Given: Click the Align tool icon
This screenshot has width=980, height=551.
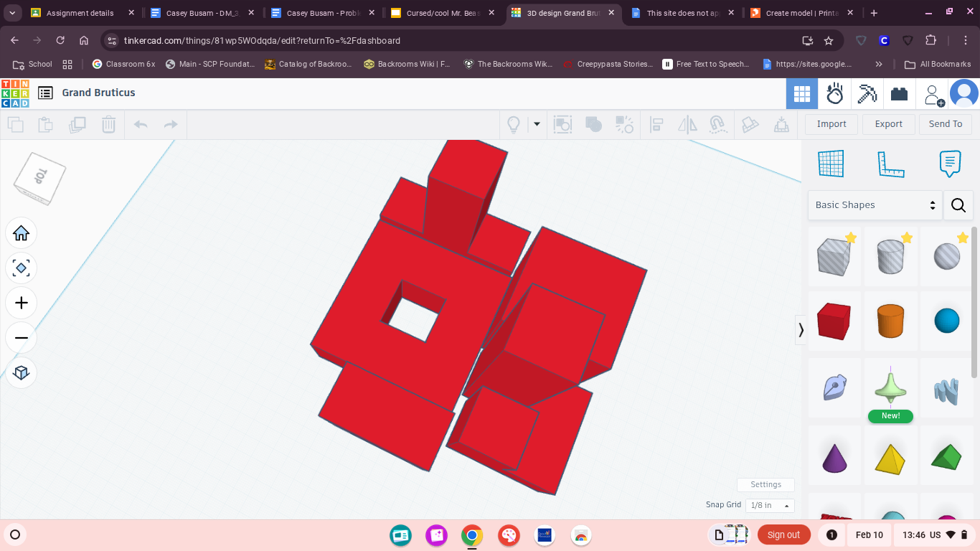Looking at the screenshot, I should (x=656, y=124).
